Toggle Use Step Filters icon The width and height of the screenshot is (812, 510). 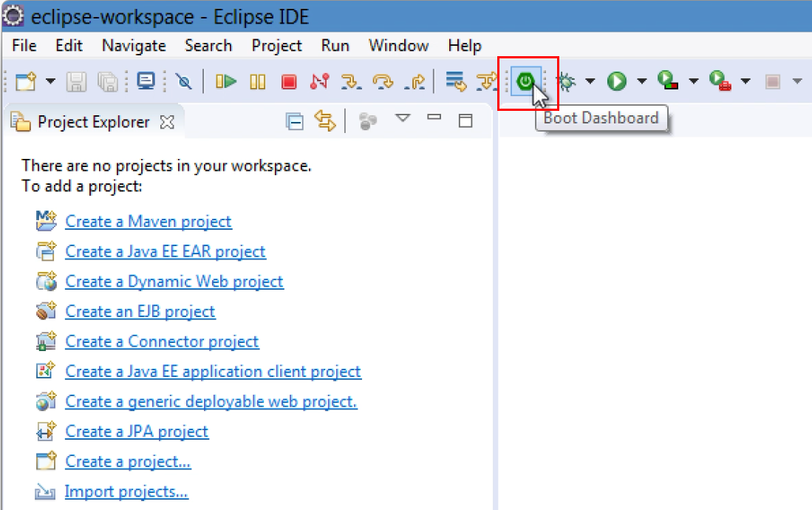point(485,82)
